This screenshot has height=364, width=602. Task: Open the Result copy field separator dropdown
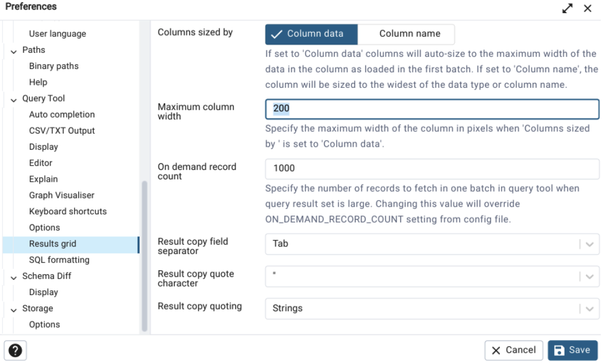tap(590, 244)
